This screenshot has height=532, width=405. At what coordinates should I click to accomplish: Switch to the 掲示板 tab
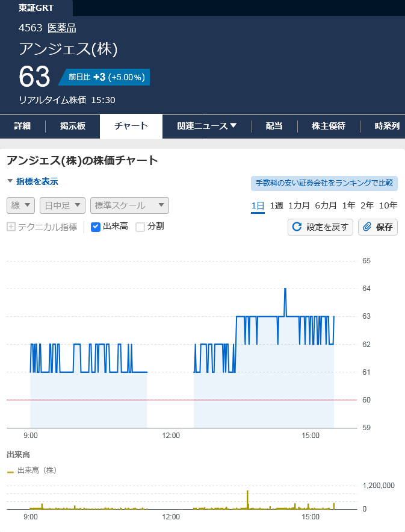73,126
